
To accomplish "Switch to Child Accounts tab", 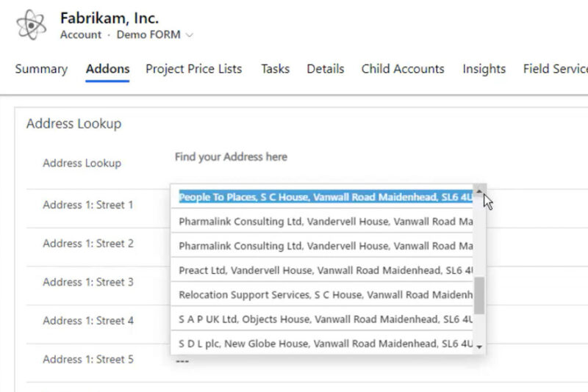I will click(x=403, y=69).
